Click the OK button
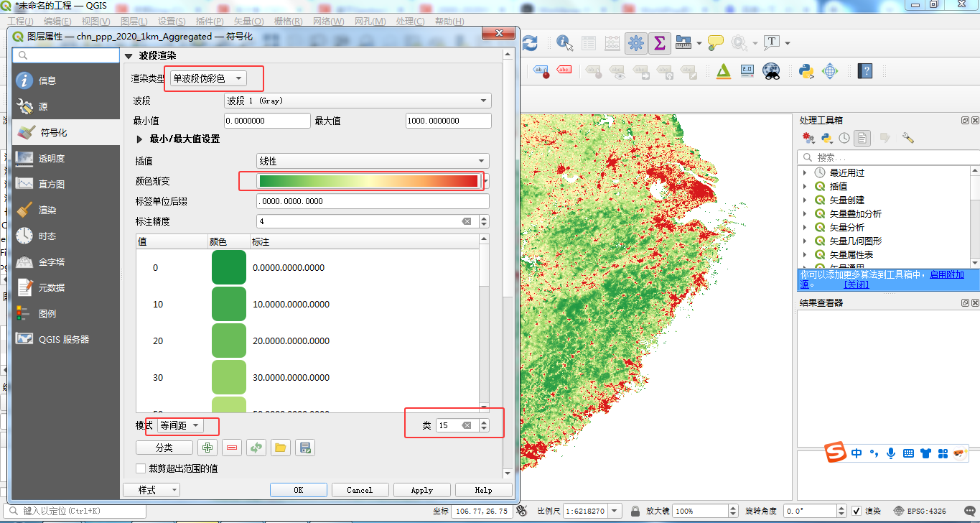The width and height of the screenshot is (980, 523). (299, 490)
